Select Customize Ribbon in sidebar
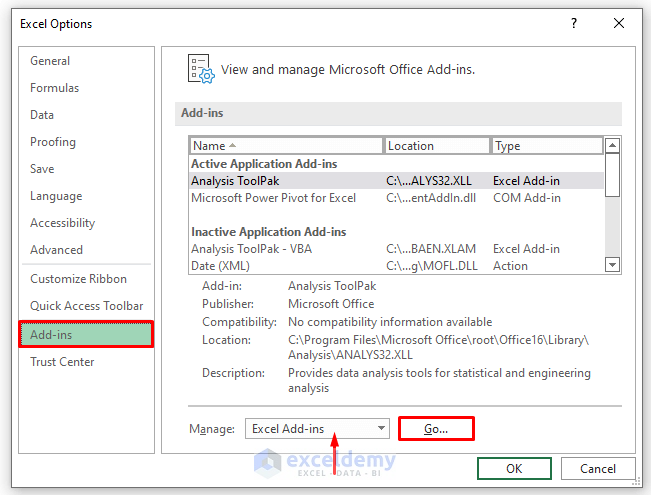 click(x=78, y=279)
